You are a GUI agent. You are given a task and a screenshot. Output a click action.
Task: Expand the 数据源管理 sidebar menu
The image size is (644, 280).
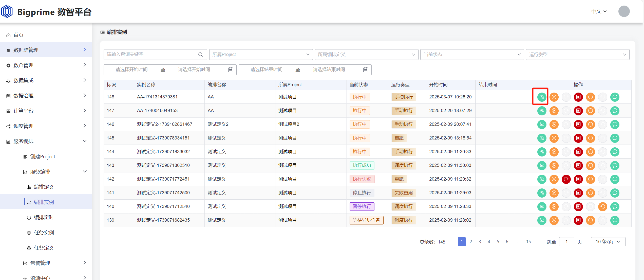(x=46, y=50)
